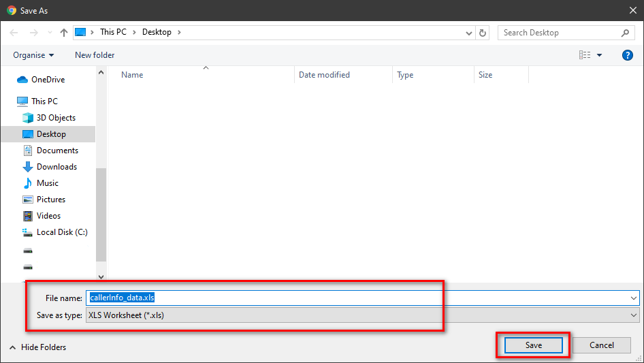Sort files by Name column header
Screen dimensions: 644x363
[132, 75]
